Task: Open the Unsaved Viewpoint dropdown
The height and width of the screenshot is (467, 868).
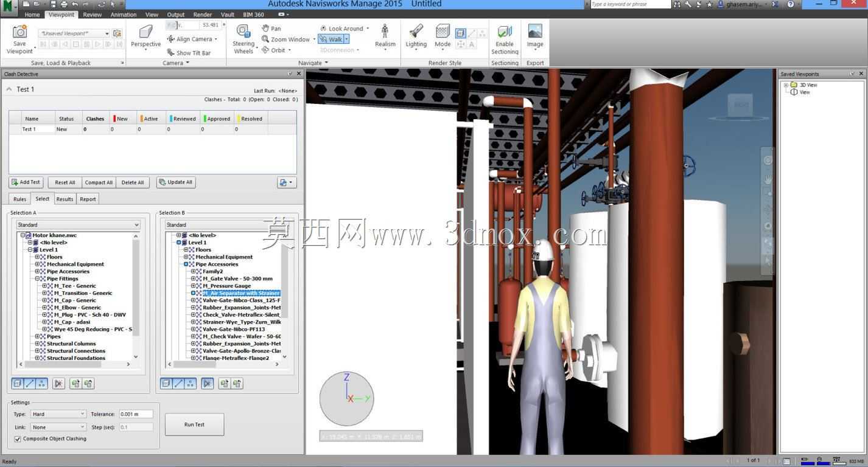Action: (x=74, y=33)
